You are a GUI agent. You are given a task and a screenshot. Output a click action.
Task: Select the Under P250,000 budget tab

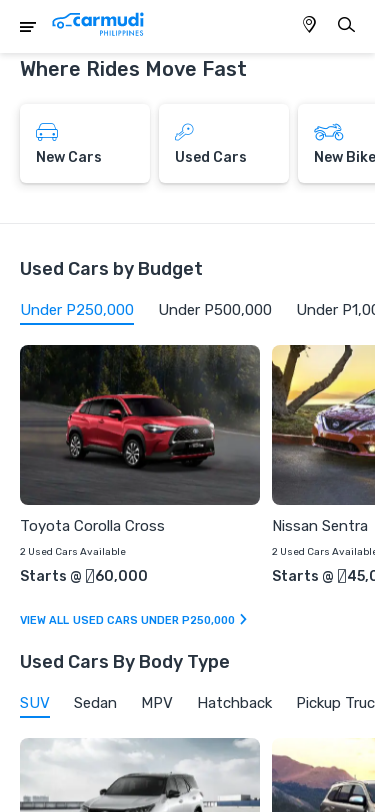point(77,310)
